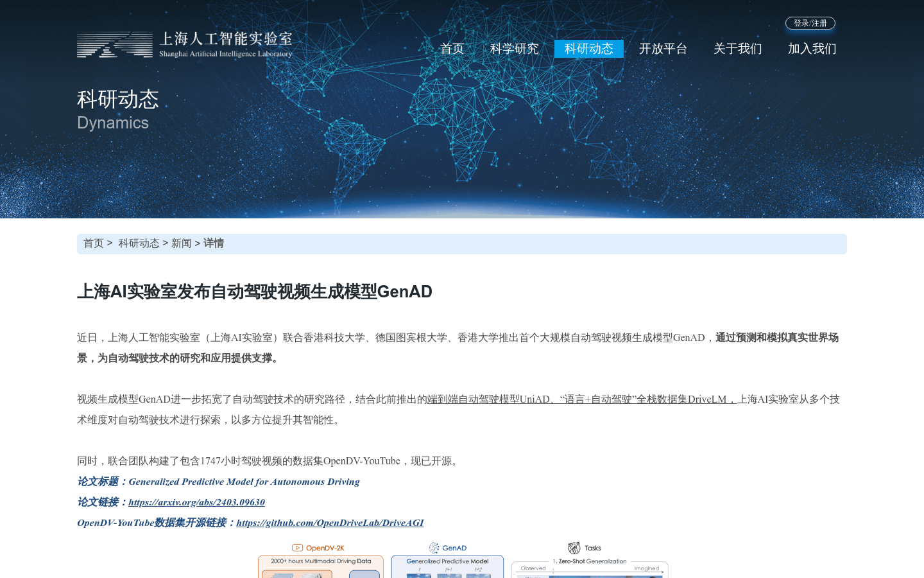
Task: Click the sentence mentioning OpenDV-YouTube 1747小时
Action: click(x=269, y=461)
